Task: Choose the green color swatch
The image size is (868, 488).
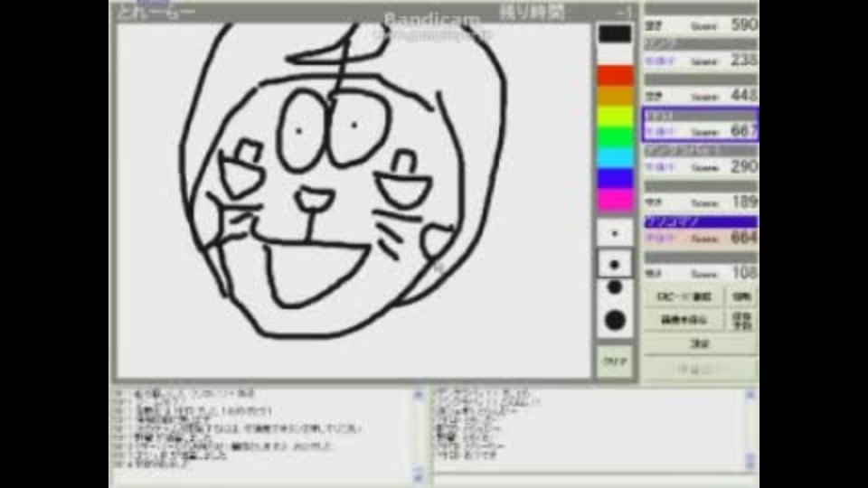Action: 615,136
